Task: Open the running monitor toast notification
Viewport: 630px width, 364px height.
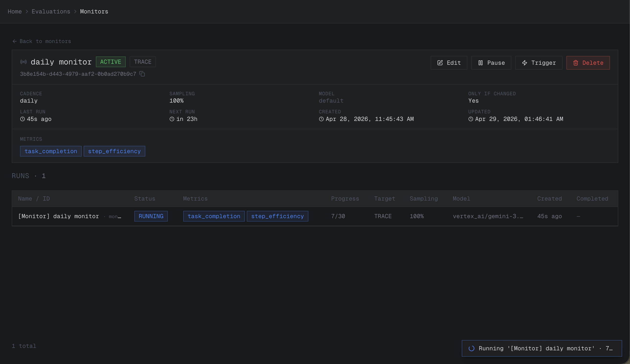Action: coord(542,348)
